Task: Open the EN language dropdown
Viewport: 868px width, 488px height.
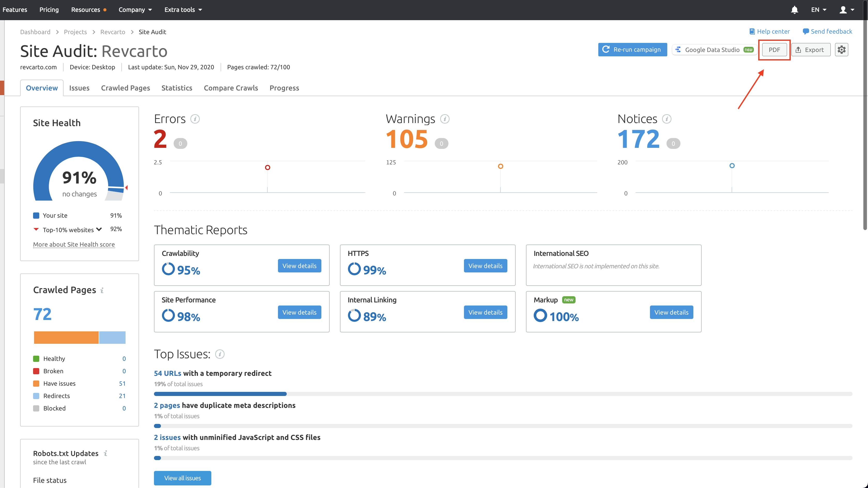Action: [x=818, y=10]
